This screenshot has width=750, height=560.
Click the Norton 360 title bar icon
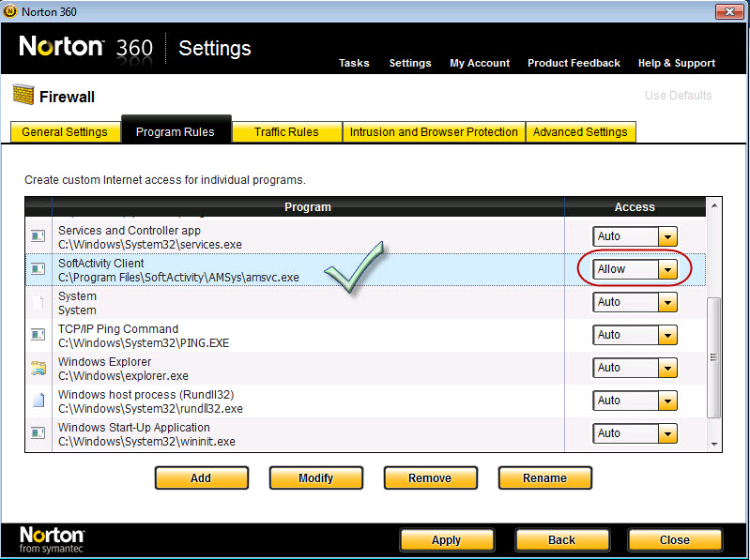(9, 11)
